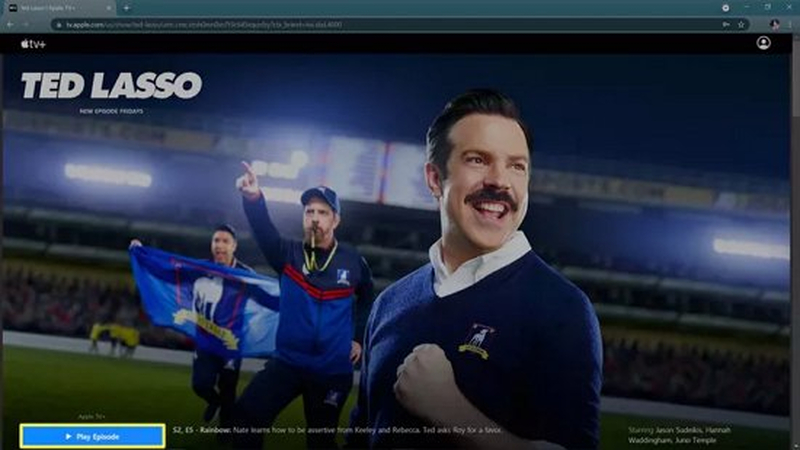Close the Ted Lasso browser tab
This screenshot has width=800, height=450.
pyautogui.click(x=109, y=8)
